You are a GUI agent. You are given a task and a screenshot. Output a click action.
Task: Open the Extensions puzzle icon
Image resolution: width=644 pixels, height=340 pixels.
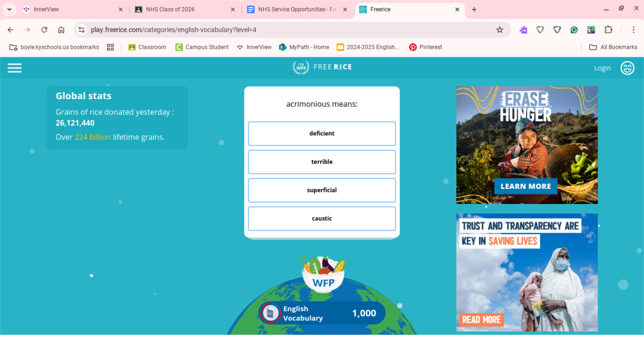pyautogui.click(x=608, y=30)
